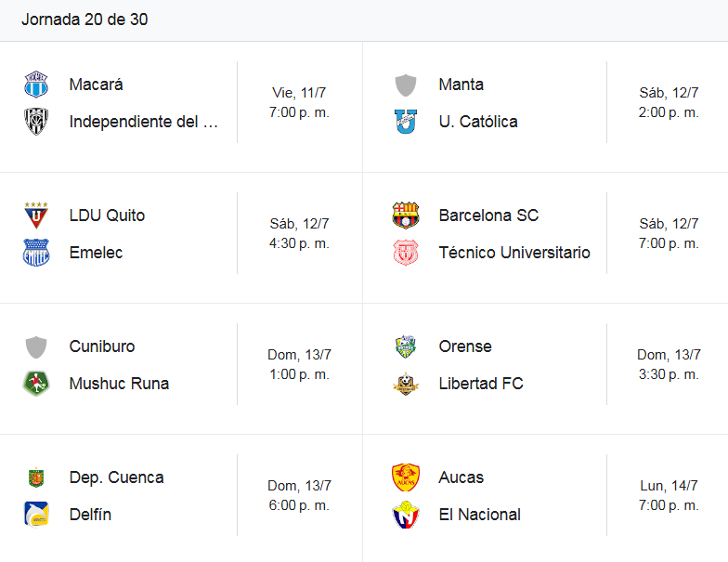This screenshot has height=562, width=728.
Task: Click the Mushuc Runa green badge
Action: (x=36, y=384)
